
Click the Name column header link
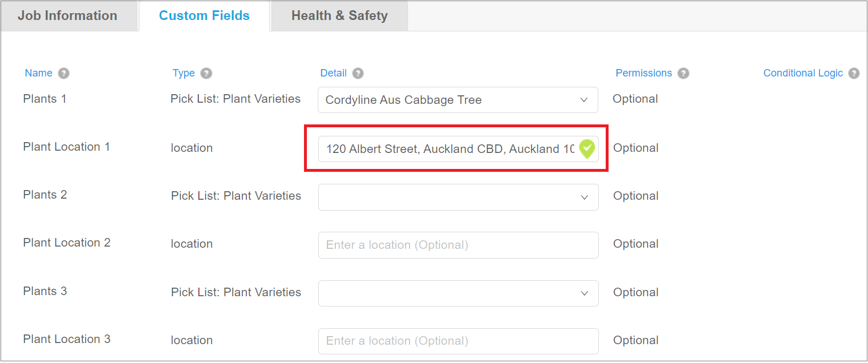click(x=38, y=73)
